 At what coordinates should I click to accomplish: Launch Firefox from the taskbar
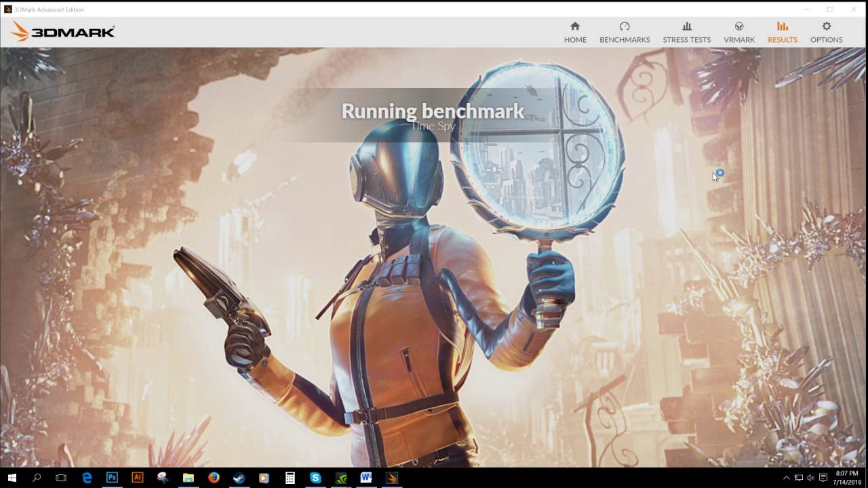click(214, 478)
